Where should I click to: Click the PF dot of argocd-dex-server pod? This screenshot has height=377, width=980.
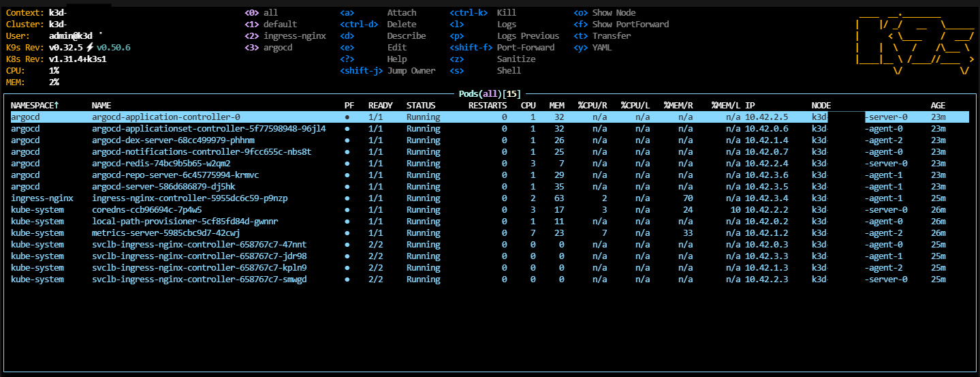pyautogui.click(x=347, y=140)
